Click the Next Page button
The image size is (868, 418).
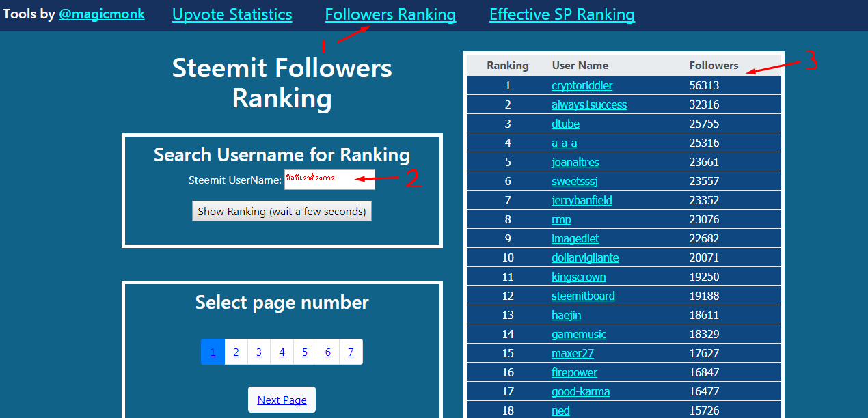click(x=282, y=400)
